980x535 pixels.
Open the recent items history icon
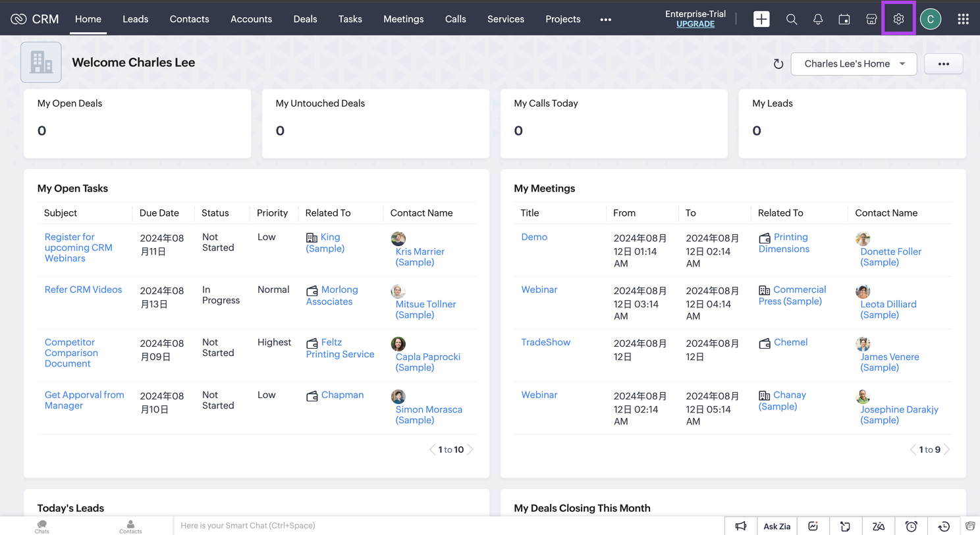pos(944,526)
